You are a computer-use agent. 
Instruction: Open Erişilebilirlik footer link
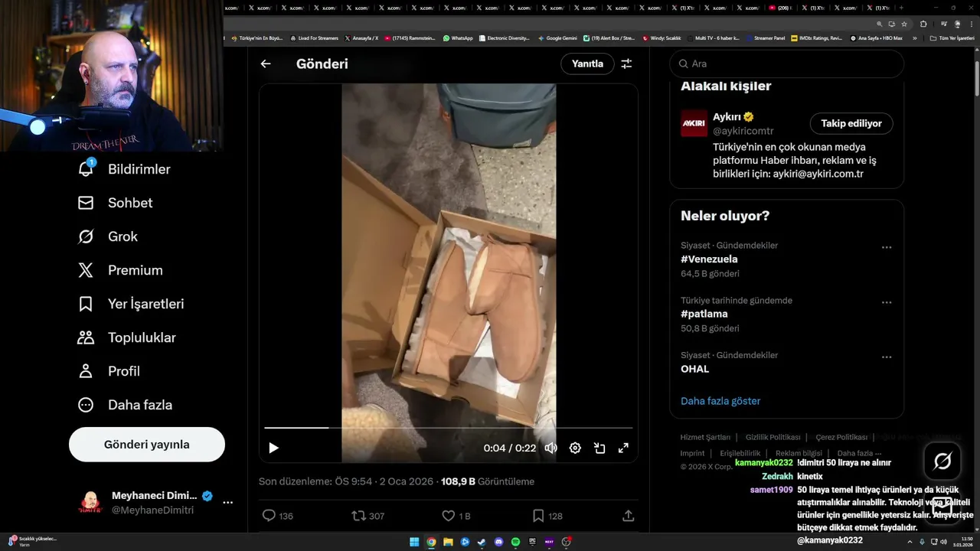click(740, 453)
